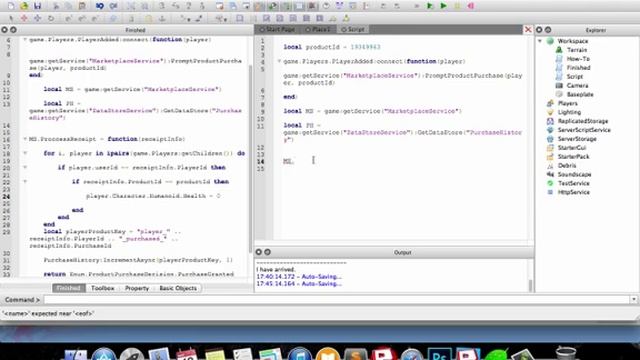The width and height of the screenshot is (640, 360).
Task: Select Players service in Explorer
Action: click(x=568, y=103)
